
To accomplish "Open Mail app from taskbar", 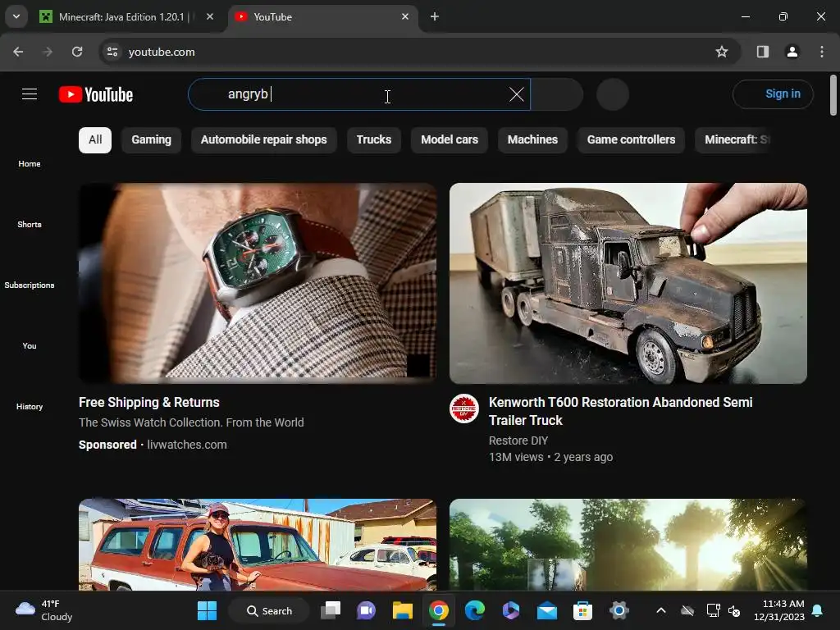I will pos(547,610).
